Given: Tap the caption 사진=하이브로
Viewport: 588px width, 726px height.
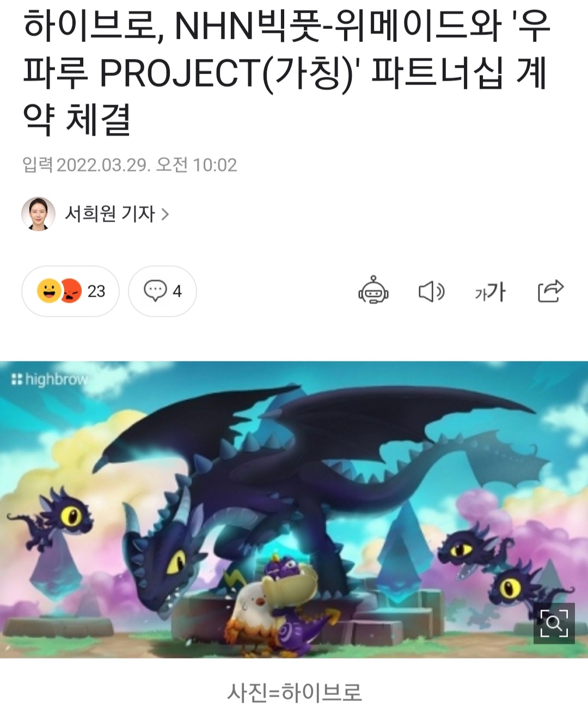Looking at the screenshot, I should 295,692.
